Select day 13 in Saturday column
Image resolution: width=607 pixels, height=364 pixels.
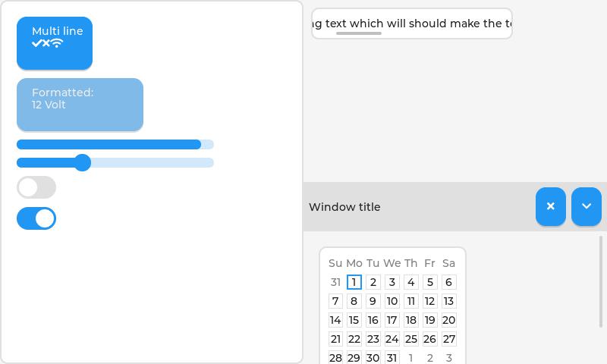point(448,301)
